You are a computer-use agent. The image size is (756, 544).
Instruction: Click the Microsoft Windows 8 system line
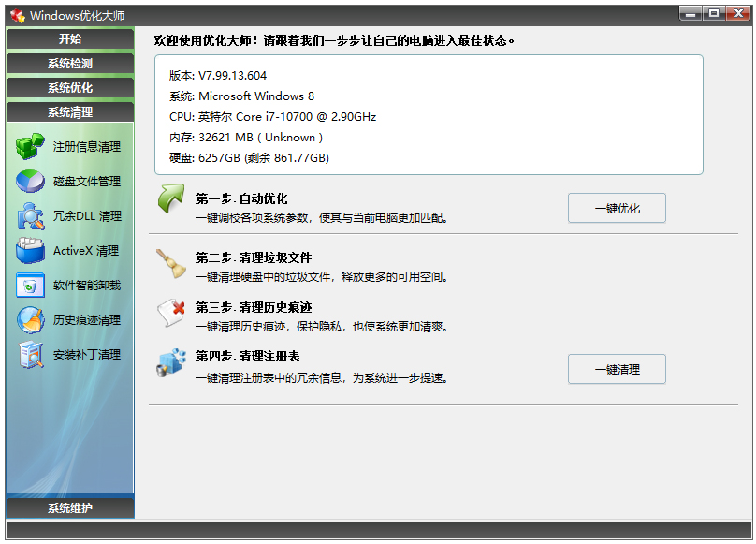(x=241, y=96)
